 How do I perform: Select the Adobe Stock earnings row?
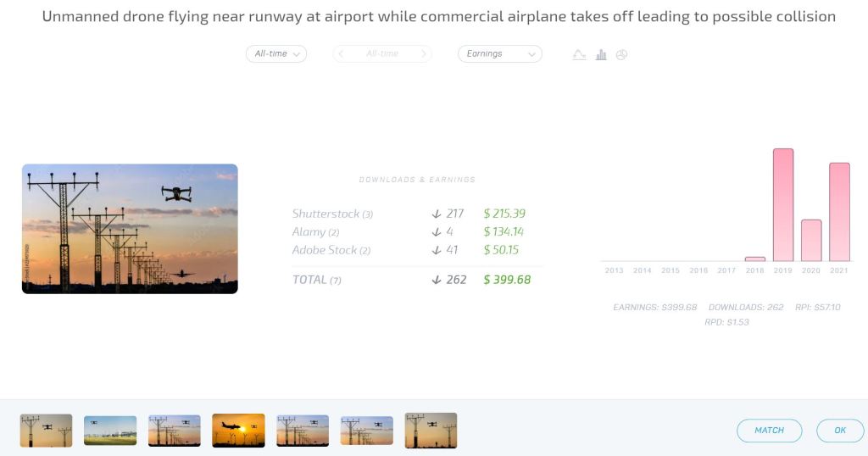click(x=417, y=250)
